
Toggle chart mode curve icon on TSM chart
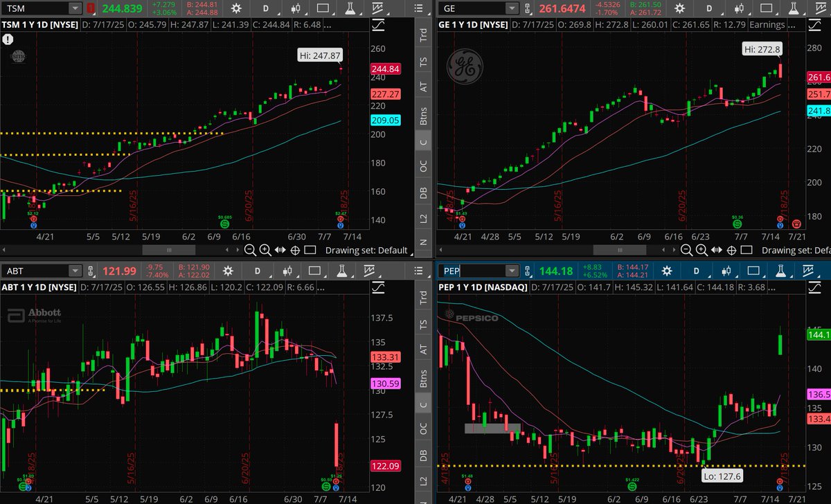point(379,25)
